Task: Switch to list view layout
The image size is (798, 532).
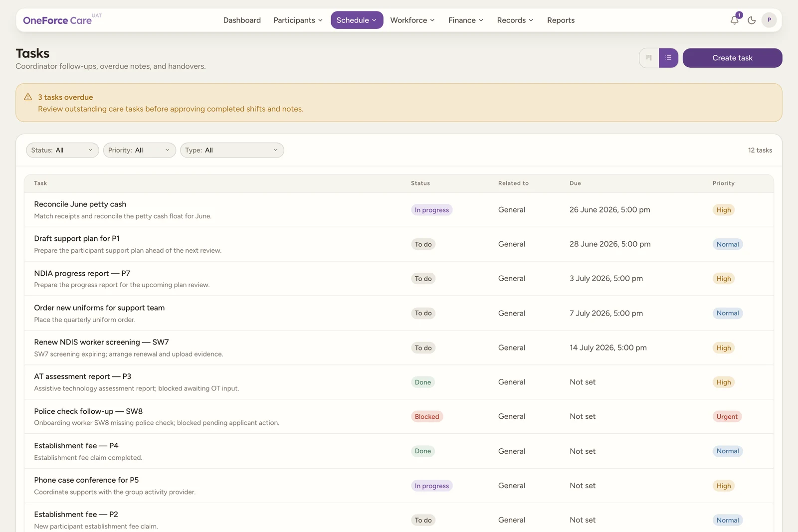Action: (668, 58)
